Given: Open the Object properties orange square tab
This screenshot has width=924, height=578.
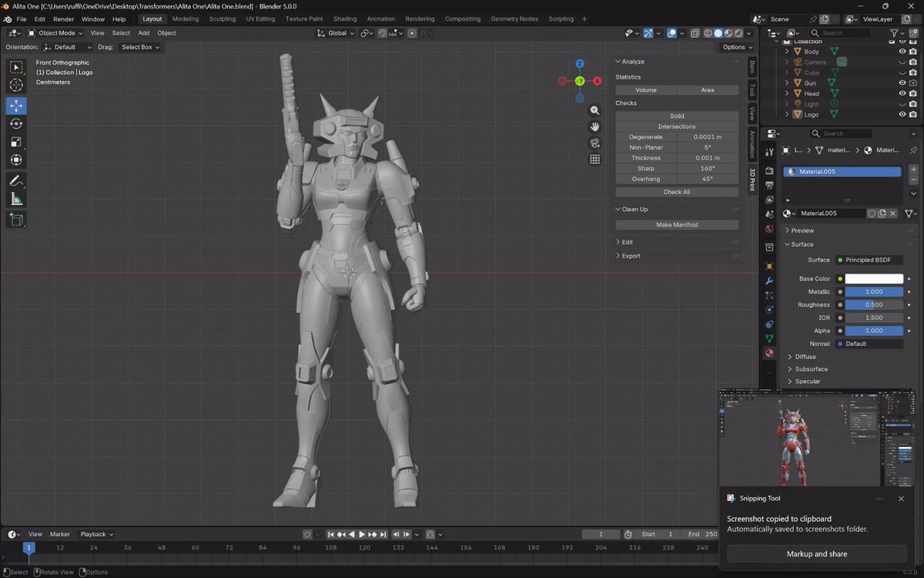Looking at the screenshot, I should 768,266.
